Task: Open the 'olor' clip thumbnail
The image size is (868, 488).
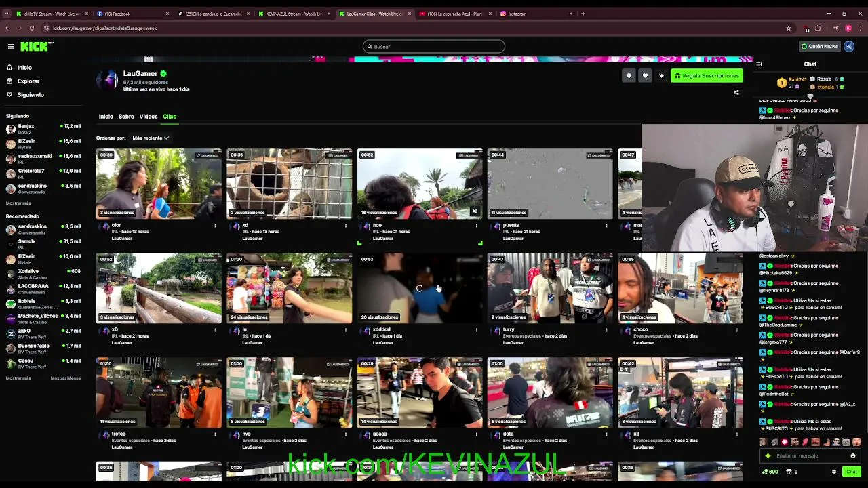Action: pyautogui.click(x=159, y=184)
